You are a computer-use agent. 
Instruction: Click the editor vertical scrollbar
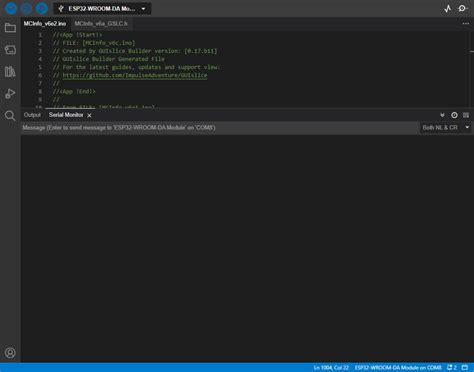[x=472, y=69]
